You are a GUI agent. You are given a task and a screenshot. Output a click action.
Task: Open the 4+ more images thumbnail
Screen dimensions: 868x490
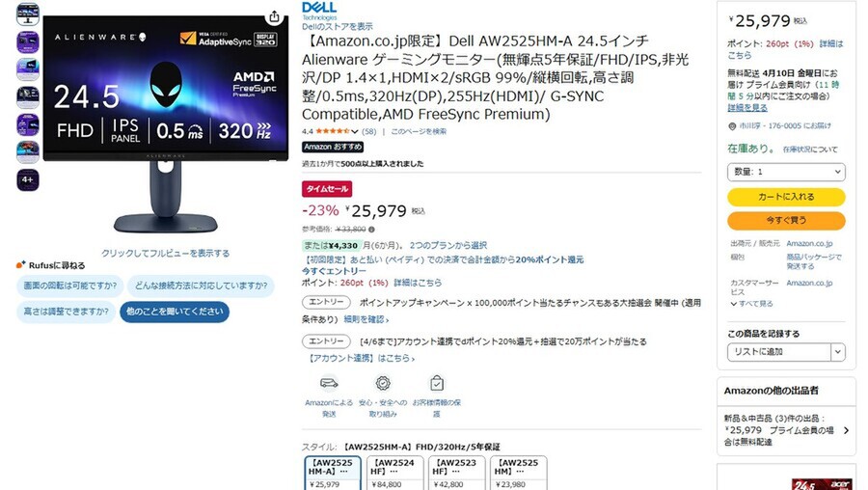coord(28,180)
